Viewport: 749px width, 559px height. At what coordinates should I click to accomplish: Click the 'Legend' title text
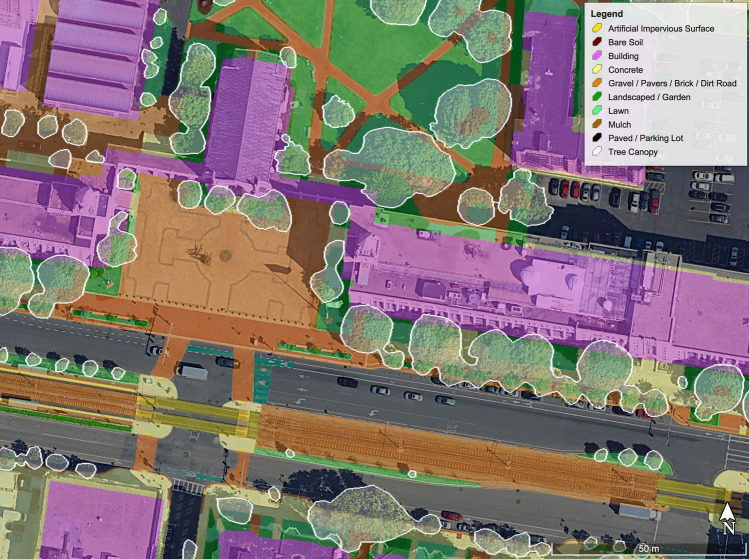coord(607,14)
